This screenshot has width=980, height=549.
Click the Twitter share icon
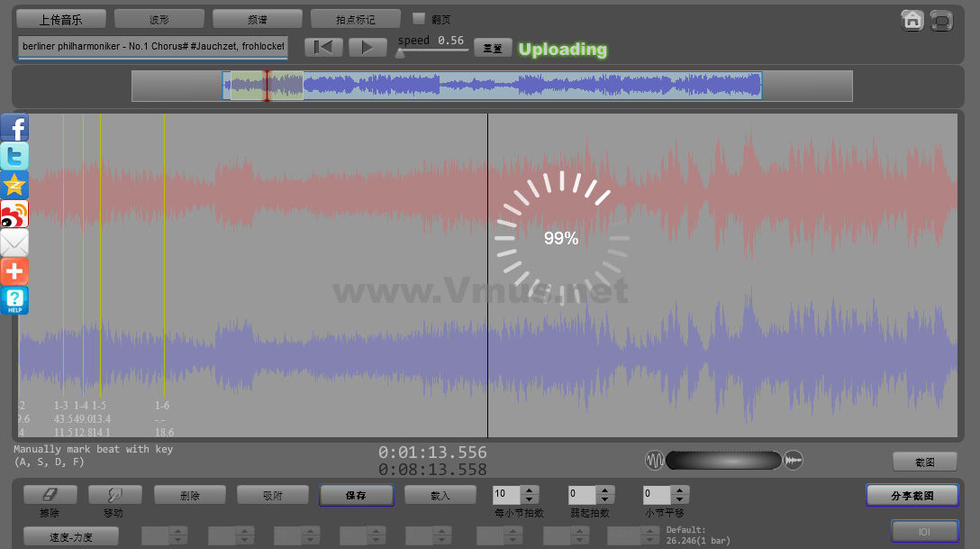pos(14,157)
